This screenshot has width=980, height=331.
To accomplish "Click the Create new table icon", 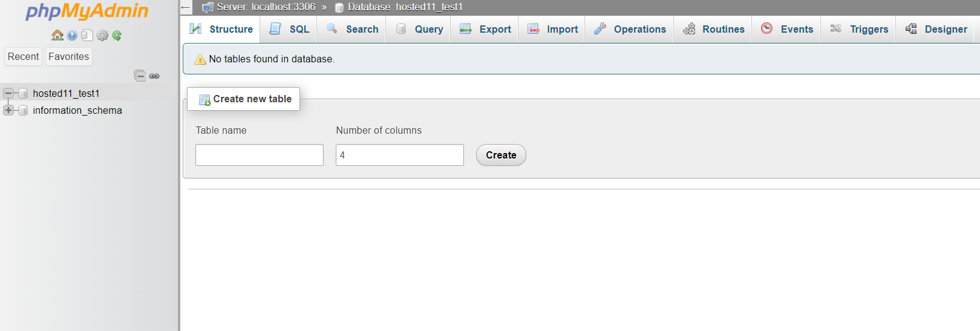I will click(204, 100).
